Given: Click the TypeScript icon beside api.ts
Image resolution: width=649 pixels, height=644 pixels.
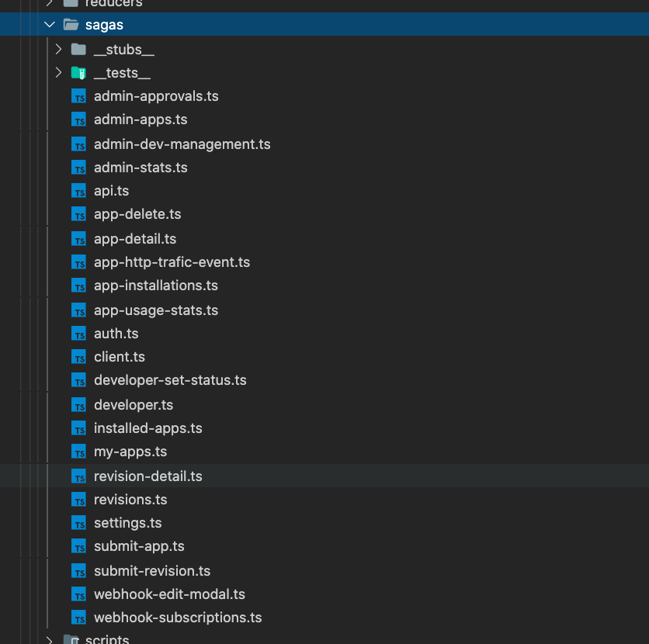Looking at the screenshot, I should (78, 191).
